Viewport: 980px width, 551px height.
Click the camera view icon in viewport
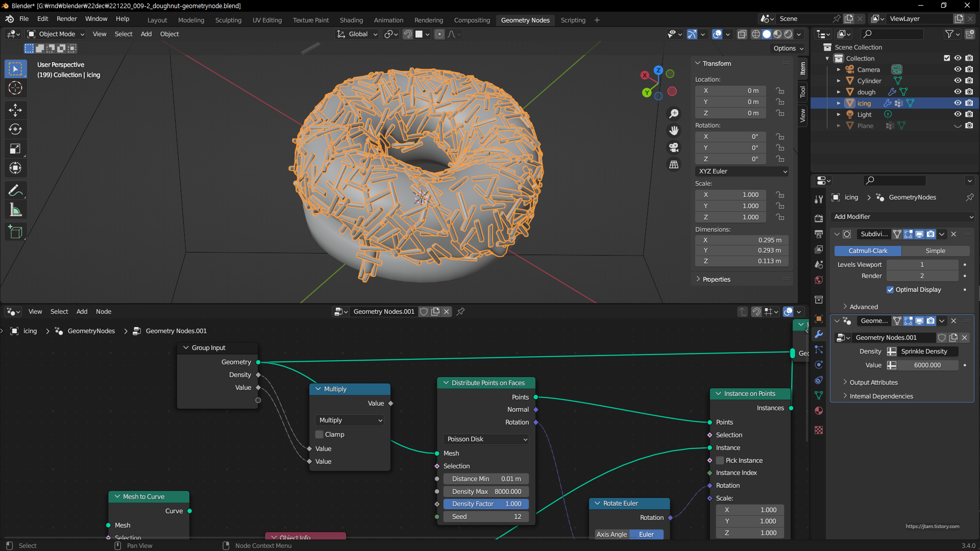pos(674,147)
